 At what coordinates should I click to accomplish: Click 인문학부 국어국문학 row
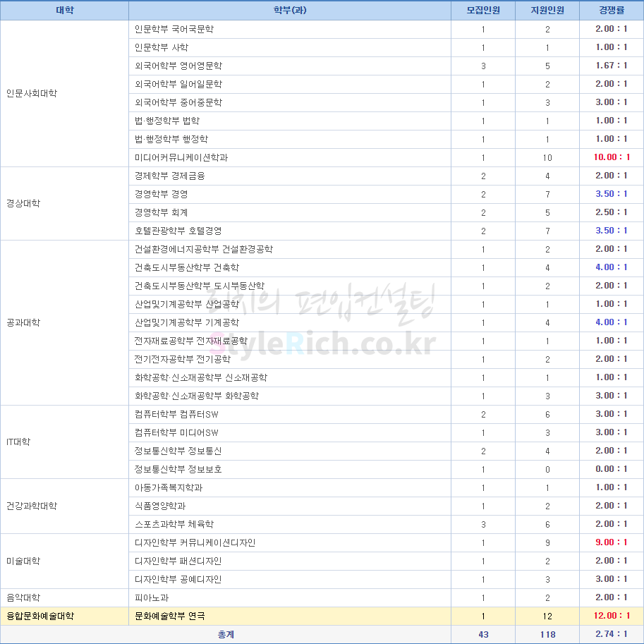pyautogui.click(x=386, y=29)
